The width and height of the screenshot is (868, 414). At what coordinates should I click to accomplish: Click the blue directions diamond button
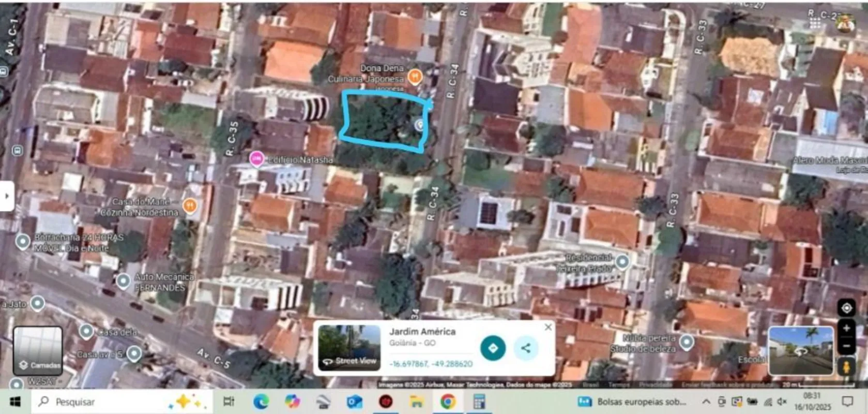(x=493, y=348)
